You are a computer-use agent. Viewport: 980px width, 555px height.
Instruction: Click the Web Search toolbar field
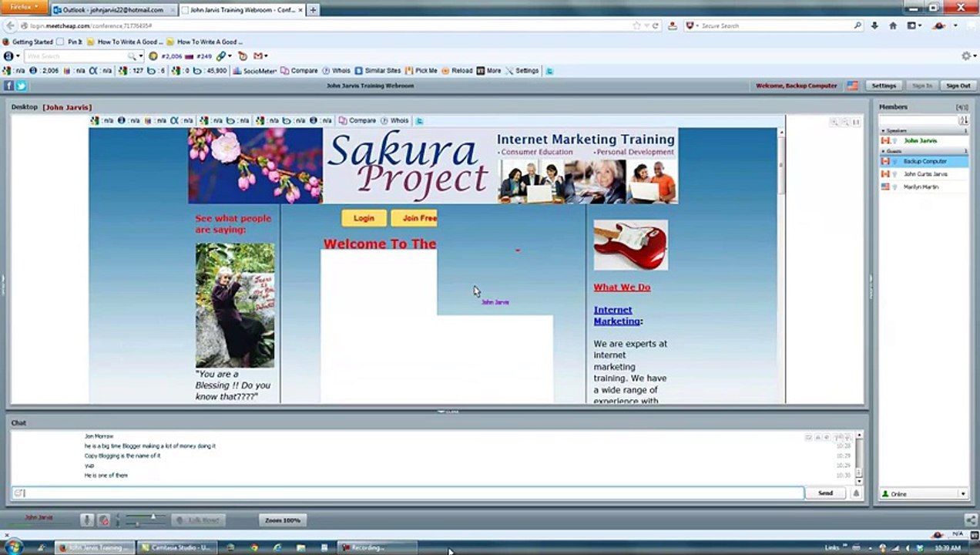(76, 56)
